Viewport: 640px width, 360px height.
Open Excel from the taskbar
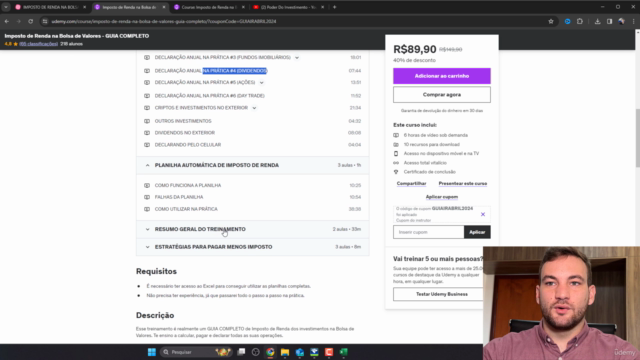point(344,352)
